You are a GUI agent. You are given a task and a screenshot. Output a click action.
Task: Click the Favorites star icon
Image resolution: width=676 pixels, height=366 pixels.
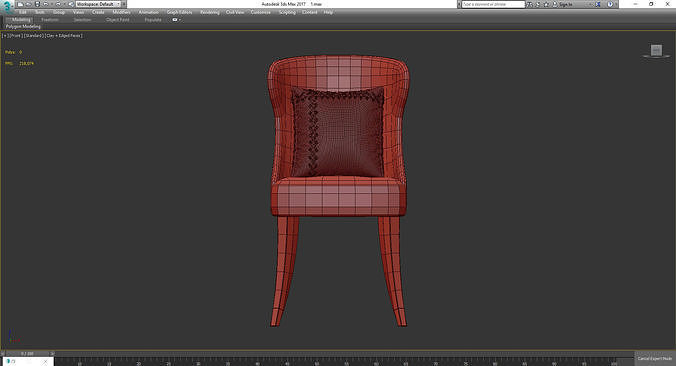coord(546,4)
